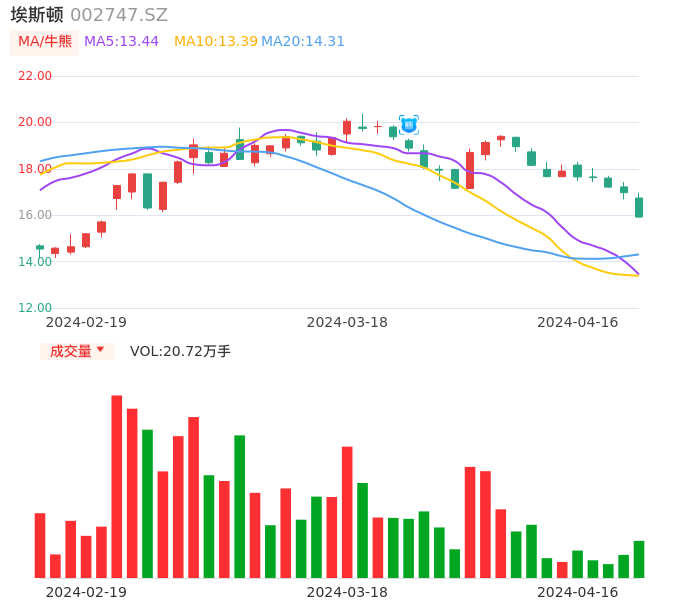Click the purple MA5:13.44 legend label

121,42
